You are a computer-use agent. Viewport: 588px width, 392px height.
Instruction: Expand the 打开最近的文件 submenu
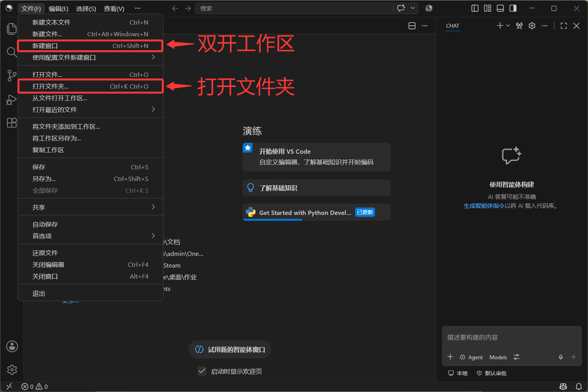point(91,110)
